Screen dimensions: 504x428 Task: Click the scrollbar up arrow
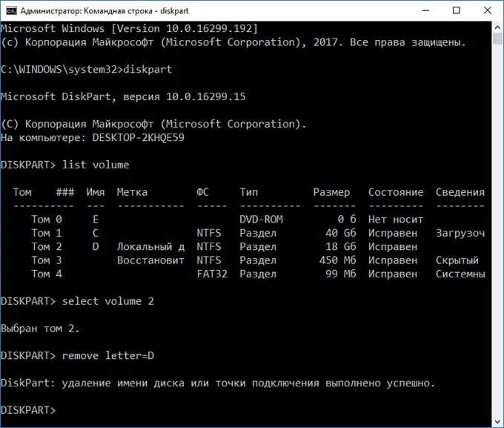(497, 27)
